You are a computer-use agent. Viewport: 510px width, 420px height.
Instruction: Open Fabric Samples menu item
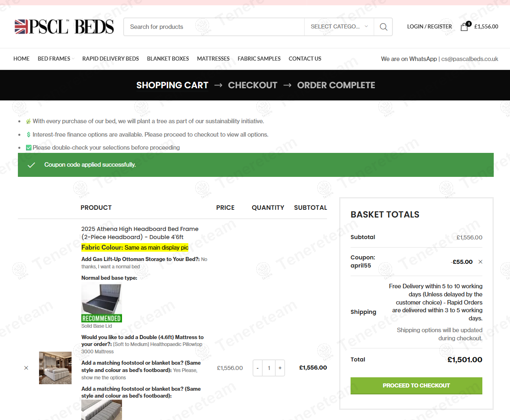point(259,59)
